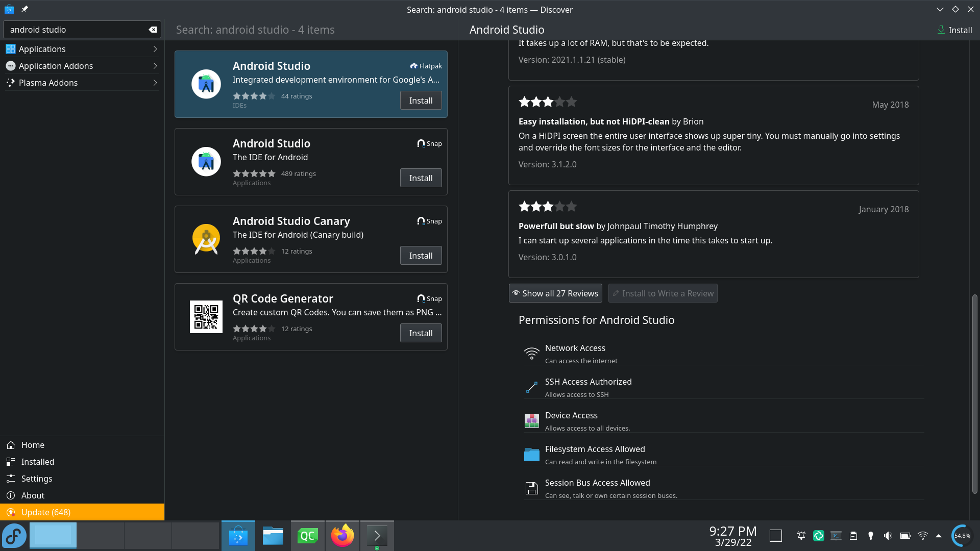Expand the Plasma Addons category
This screenshot has width=980, height=551.
point(82,83)
